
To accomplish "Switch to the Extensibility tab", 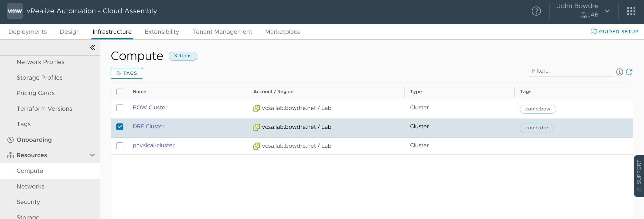I will click(x=162, y=32).
